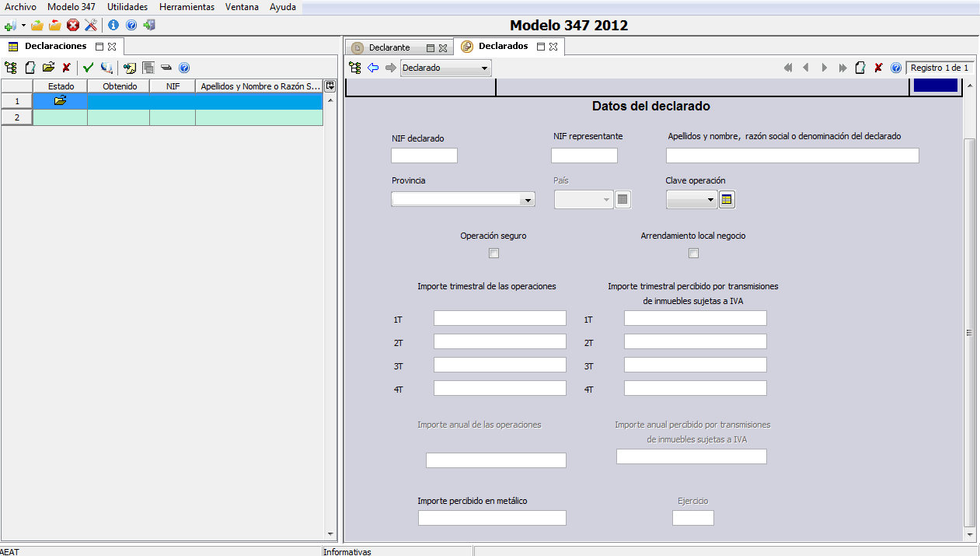Screen dimensions: 980x556
Task: Click the blue left arrow in Declarados toolbar
Action: [373, 68]
